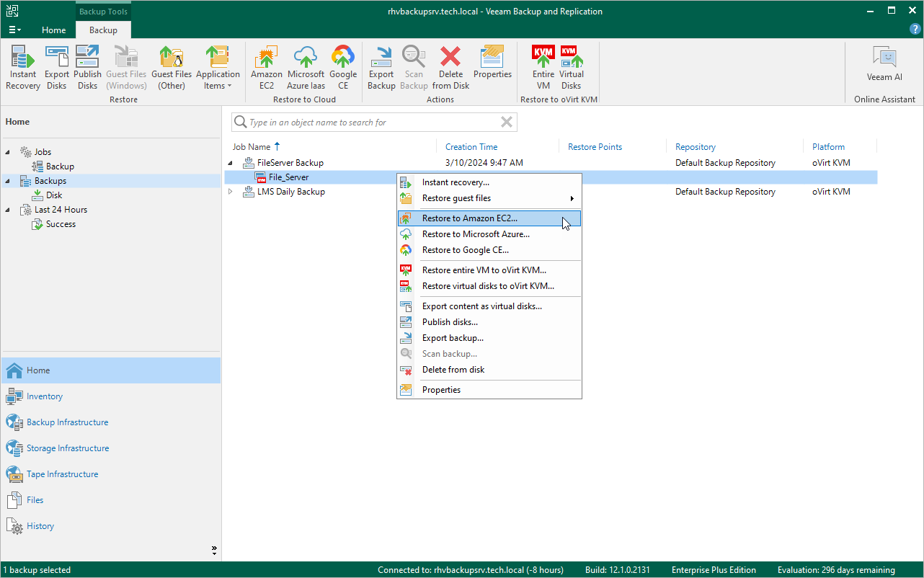This screenshot has height=578, width=924.
Task: Open the Veeam AI online assistant
Action: pyautogui.click(x=884, y=63)
